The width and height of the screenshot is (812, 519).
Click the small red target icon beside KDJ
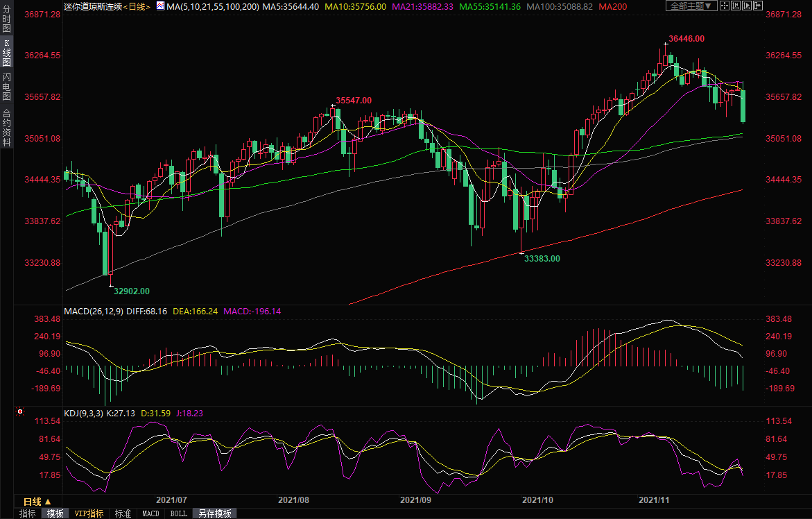pos(20,412)
